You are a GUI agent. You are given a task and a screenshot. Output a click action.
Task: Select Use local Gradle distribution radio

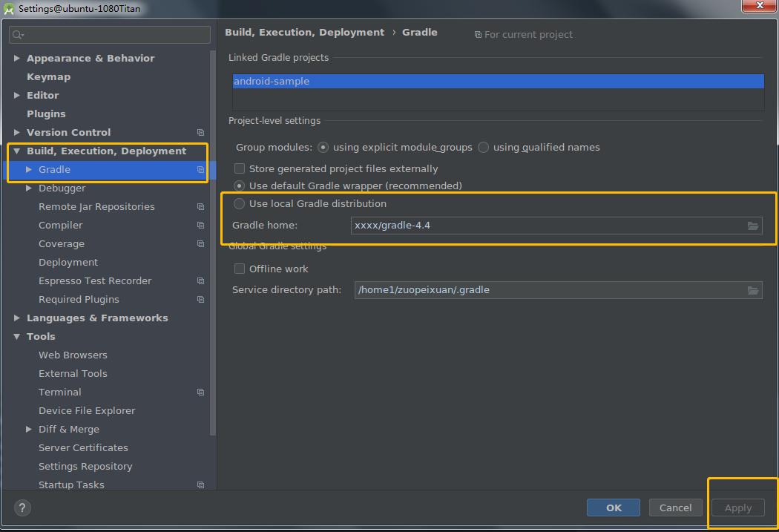[240, 203]
